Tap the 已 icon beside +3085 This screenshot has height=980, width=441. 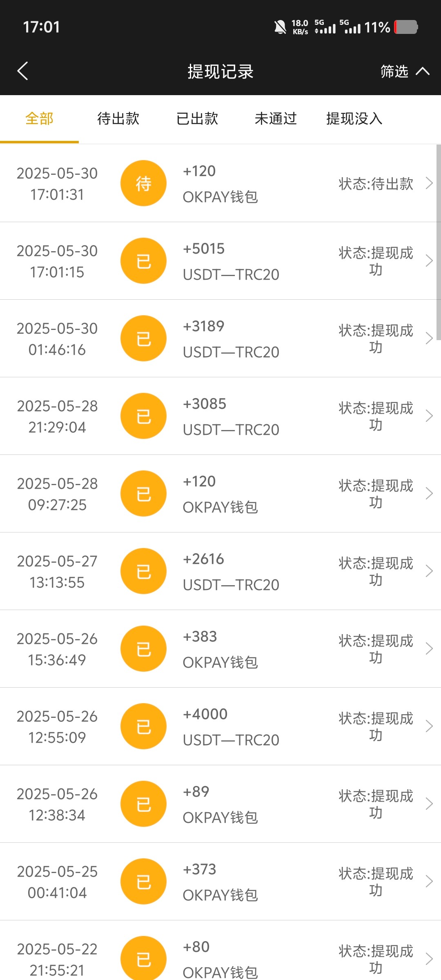pos(143,416)
